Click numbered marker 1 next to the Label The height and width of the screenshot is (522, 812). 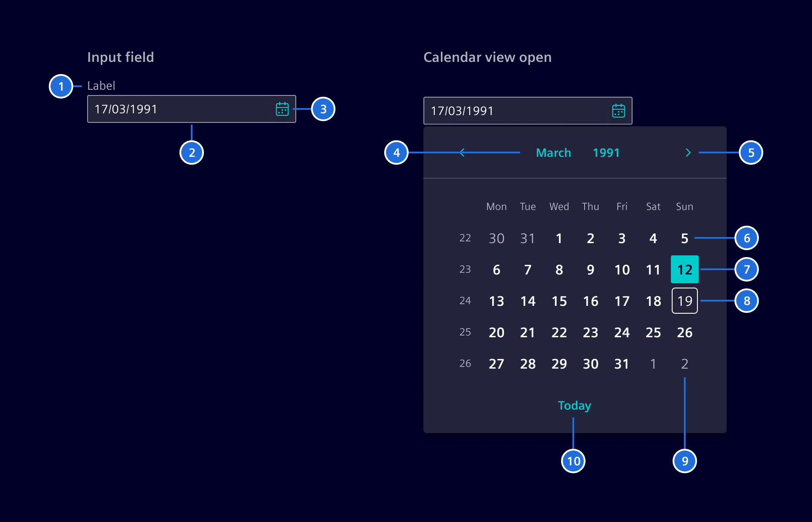click(x=61, y=86)
